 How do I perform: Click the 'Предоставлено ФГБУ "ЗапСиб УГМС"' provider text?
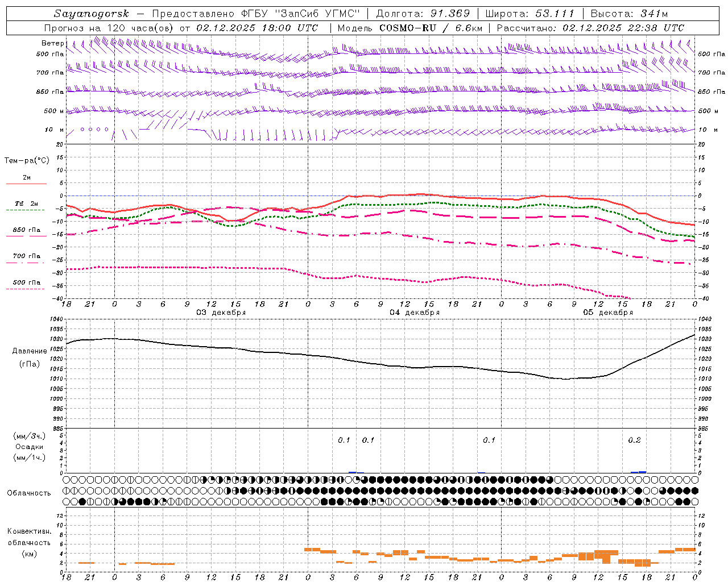(x=257, y=14)
